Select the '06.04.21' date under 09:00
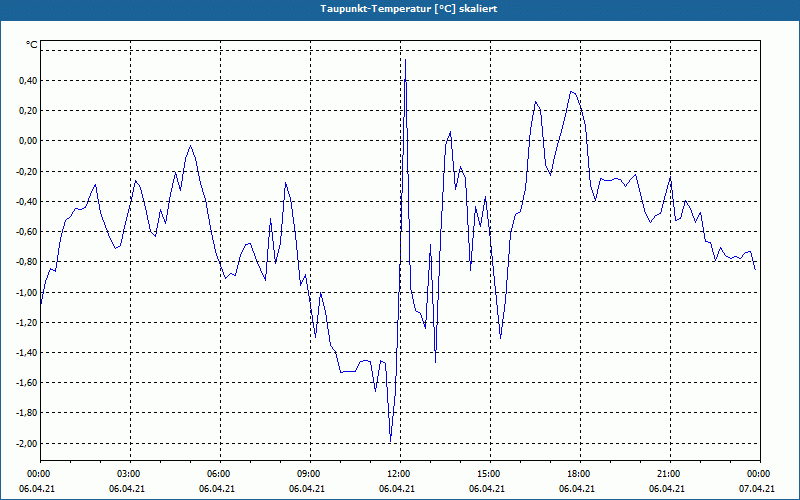 pos(307,489)
